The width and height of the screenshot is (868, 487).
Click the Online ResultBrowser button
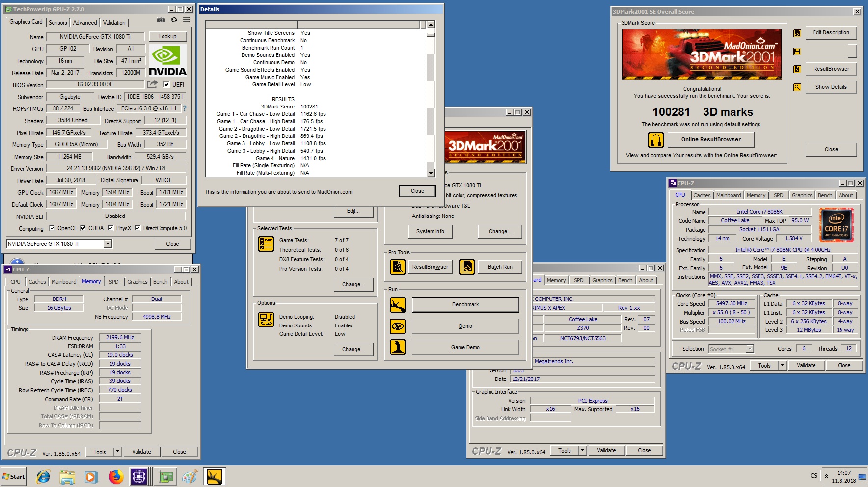coord(711,139)
